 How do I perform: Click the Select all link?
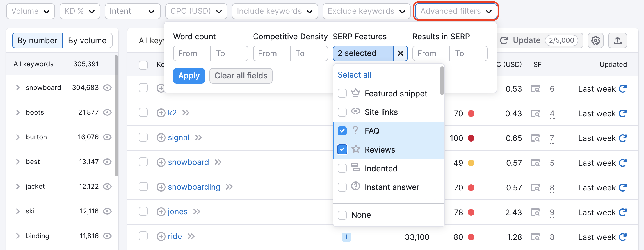(354, 75)
